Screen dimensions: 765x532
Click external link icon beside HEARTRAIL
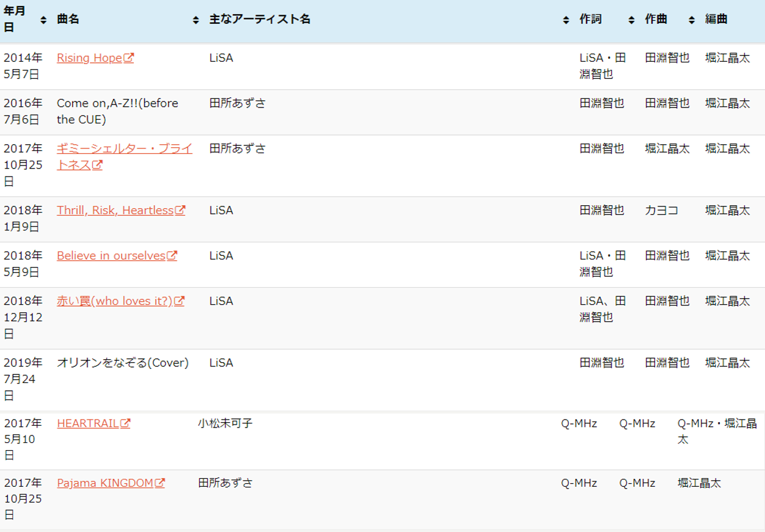[125, 423]
